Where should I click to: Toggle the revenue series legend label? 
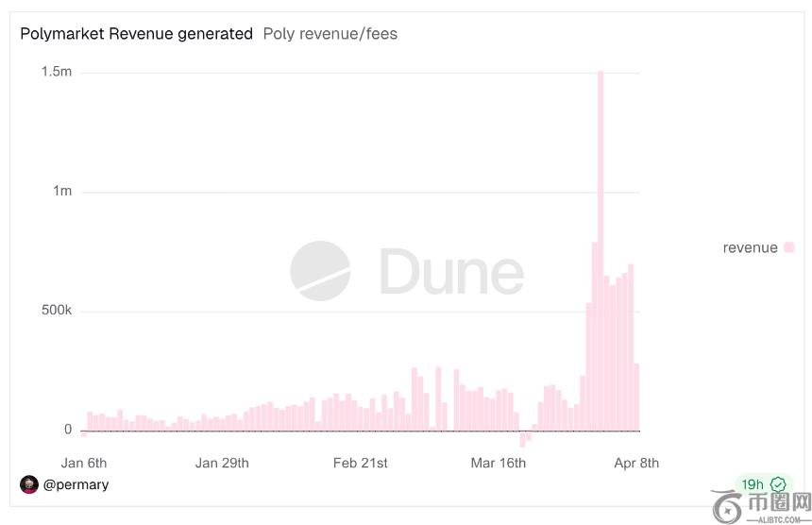[x=750, y=247]
